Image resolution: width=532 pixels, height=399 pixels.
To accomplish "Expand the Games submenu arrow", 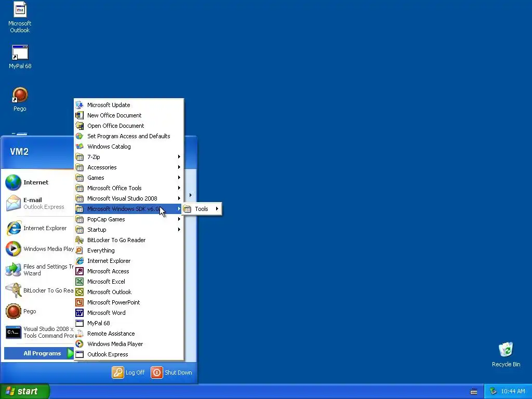I will (179, 178).
